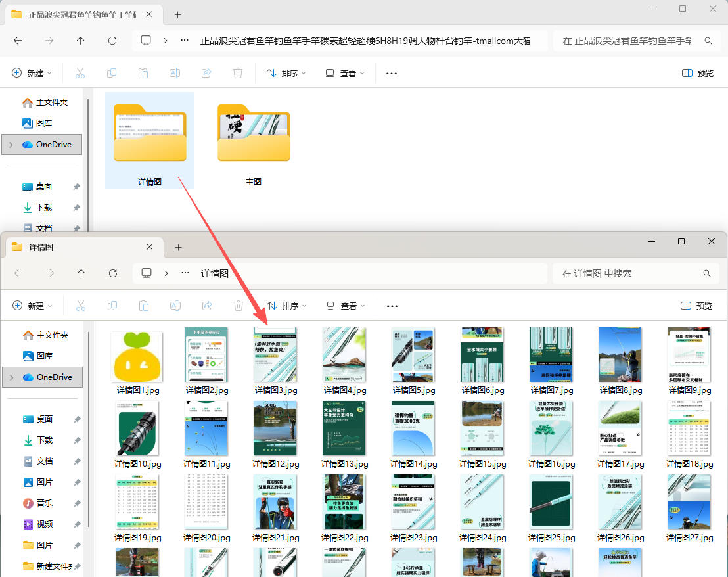Image resolution: width=728 pixels, height=577 pixels.
Task: Click Delete trash icon in 详情图 window toolbar
Action: (x=239, y=306)
